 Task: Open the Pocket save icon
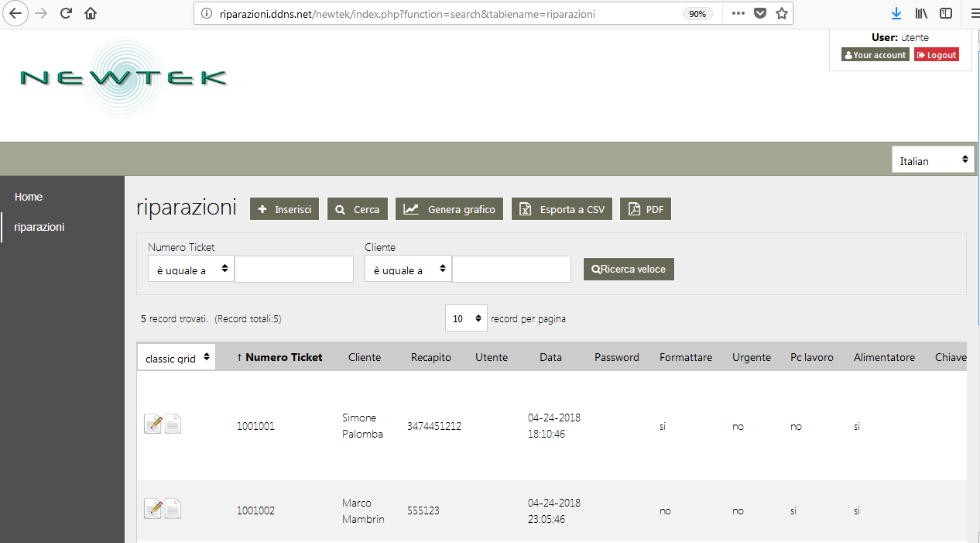click(x=760, y=13)
